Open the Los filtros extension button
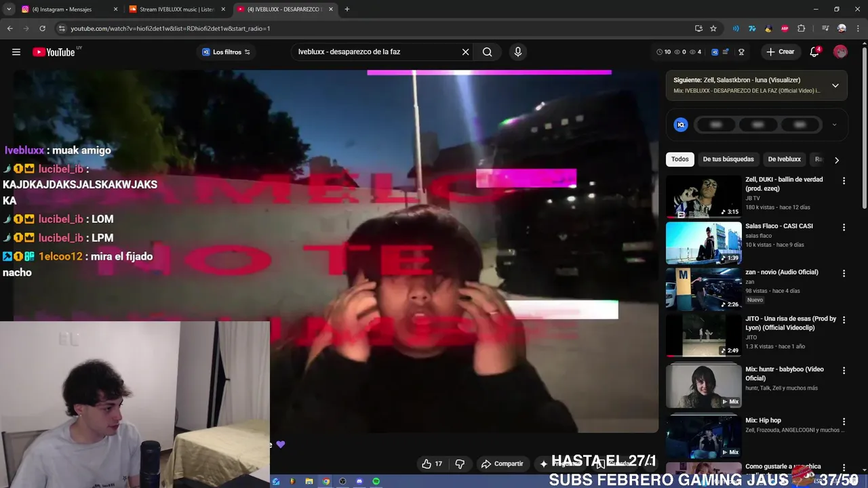Image resolution: width=868 pixels, height=488 pixels. 226,52
